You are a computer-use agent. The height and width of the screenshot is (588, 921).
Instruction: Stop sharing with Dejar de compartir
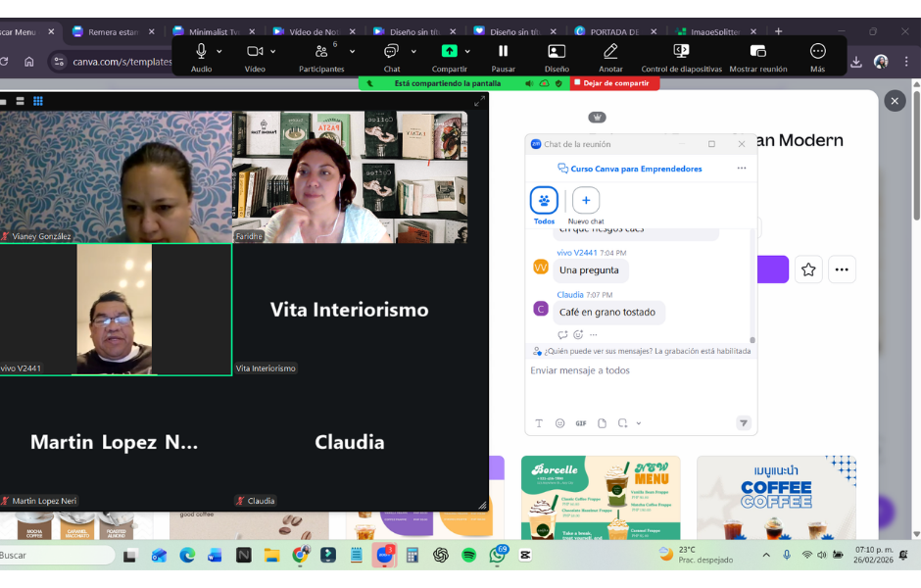(615, 83)
